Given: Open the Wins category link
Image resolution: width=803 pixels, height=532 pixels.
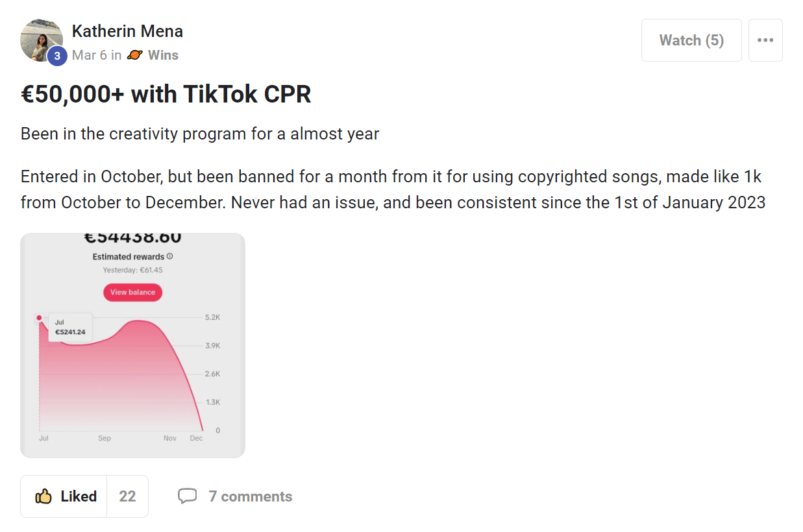Looking at the screenshot, I should [163, 55].
